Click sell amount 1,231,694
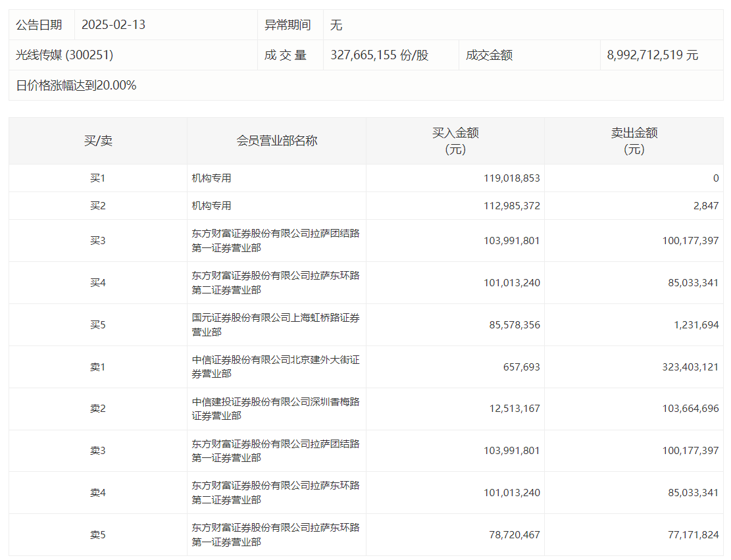731x560 pixels. tap(696, 324)
